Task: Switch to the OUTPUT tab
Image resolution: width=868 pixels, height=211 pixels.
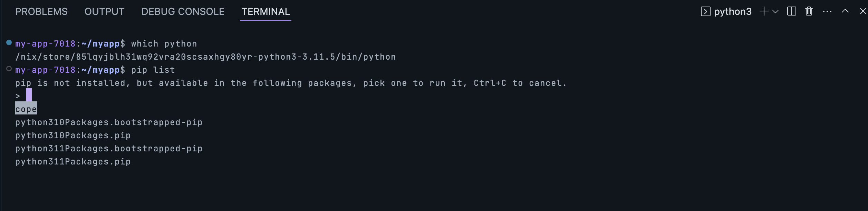Action: [x=104, y=11]
